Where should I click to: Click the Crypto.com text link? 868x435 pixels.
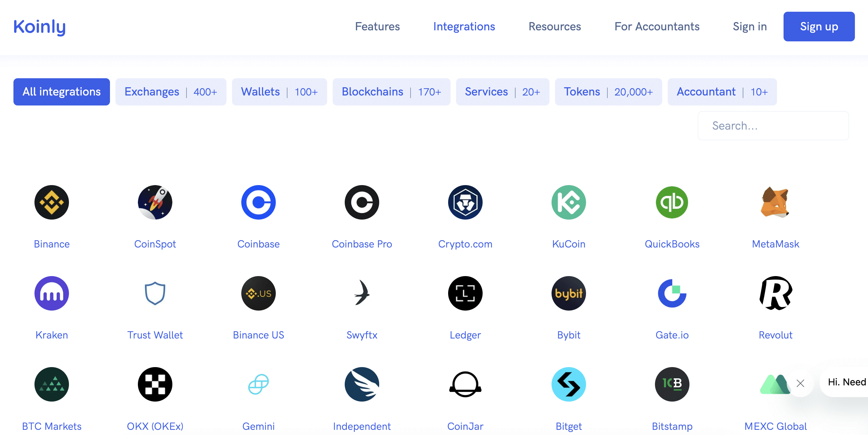coord(465,244)
